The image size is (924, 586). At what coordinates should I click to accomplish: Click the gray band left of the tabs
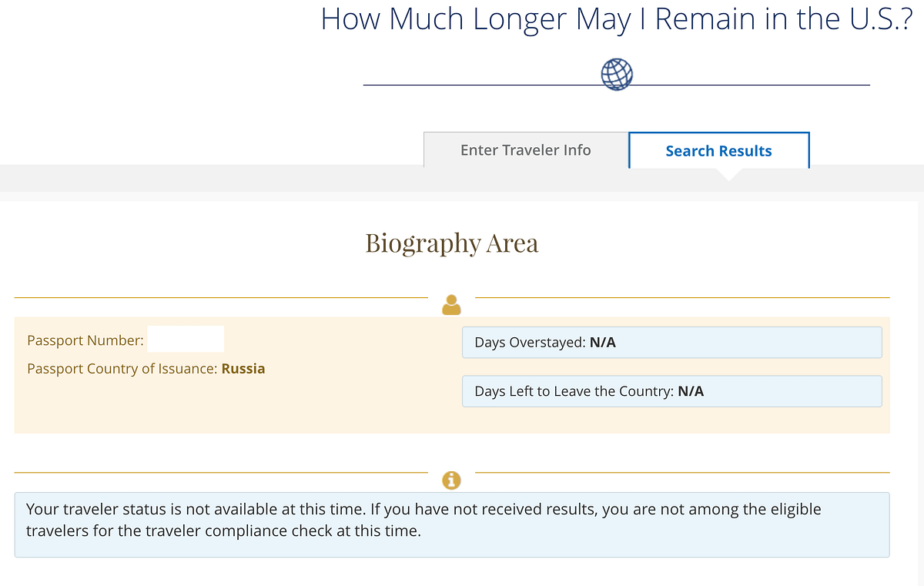pyautogui.click(x=208, y=178)
